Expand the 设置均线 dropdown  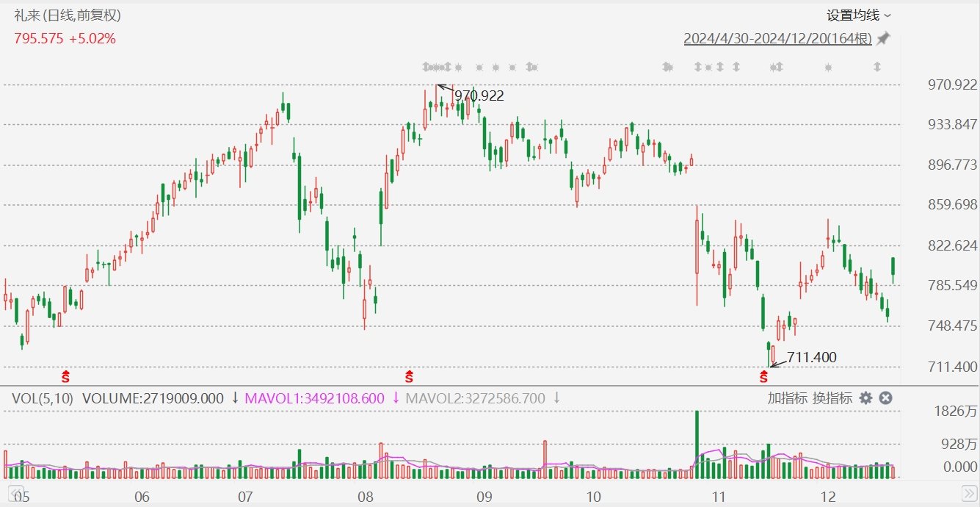[x=859, y=15]
